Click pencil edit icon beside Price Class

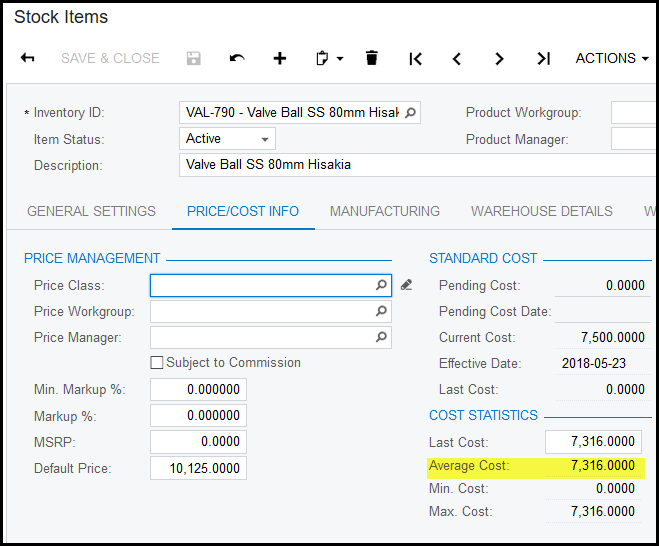(x=406, y=285)
